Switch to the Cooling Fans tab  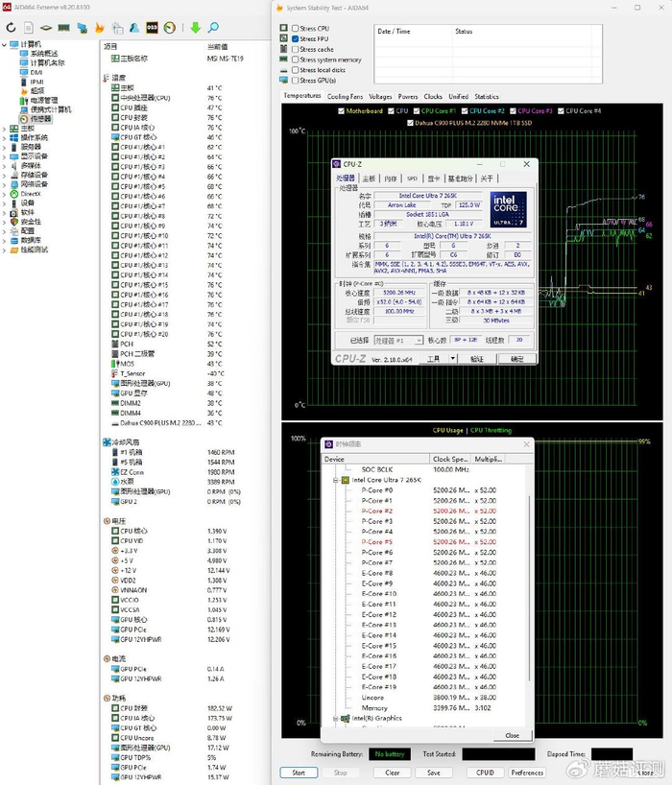pyautogui.click(x=345, y=97)
